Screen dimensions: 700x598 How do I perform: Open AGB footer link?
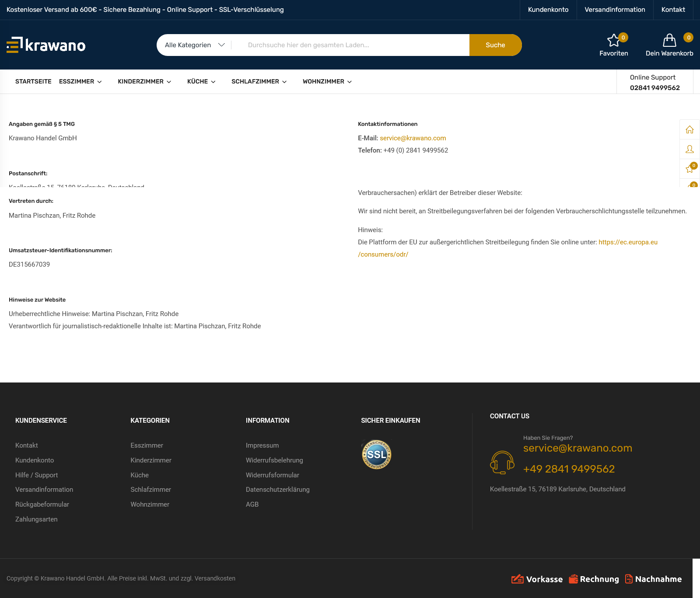tap(252, 504)
